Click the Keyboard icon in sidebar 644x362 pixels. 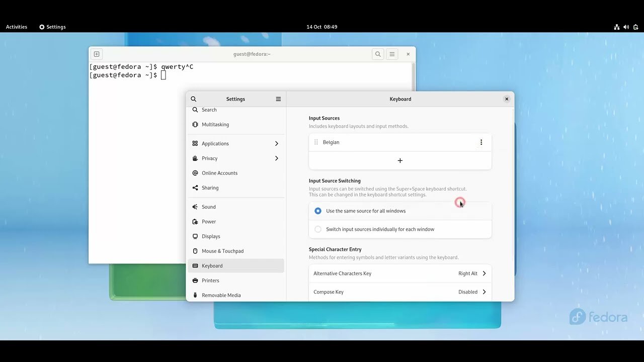click(x=195, y=265)
